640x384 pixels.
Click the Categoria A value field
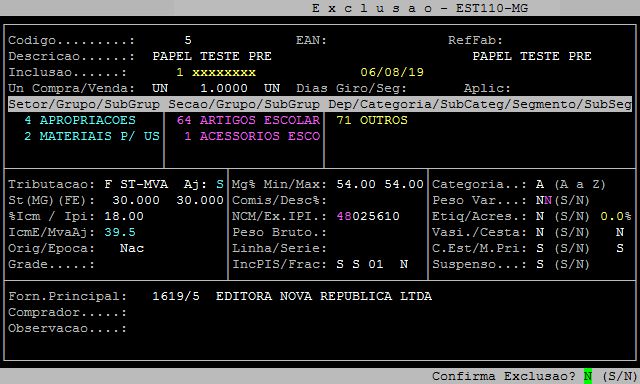coord(540,184)
